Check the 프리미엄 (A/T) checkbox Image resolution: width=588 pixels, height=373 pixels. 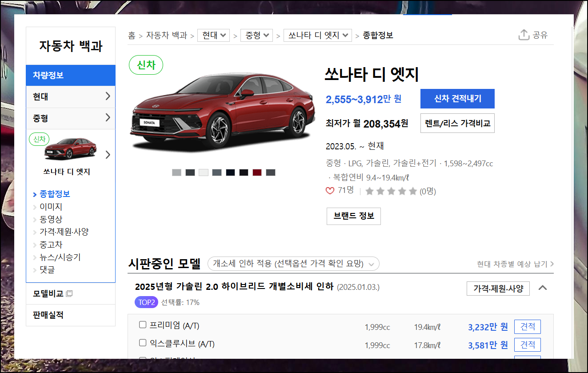[x=143, y=325]
